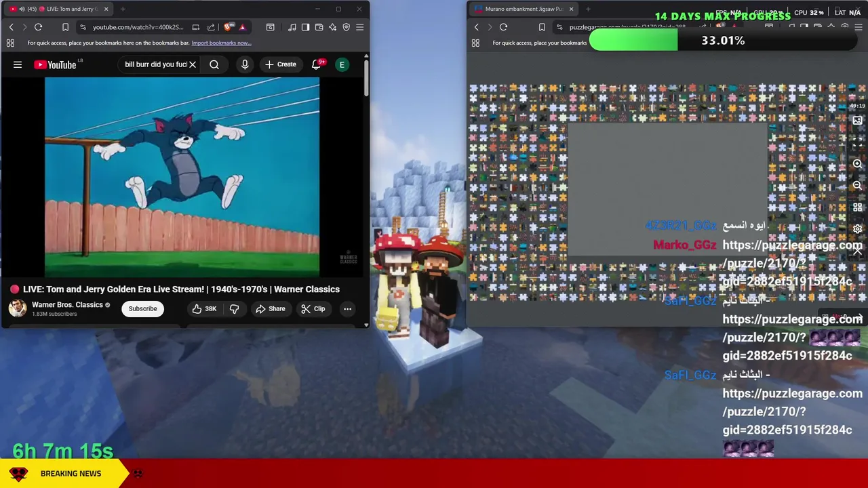Image resolution: width=868 pixels, height=488 pixels.
Task: Toggle puzzle fullscreen icon
Action: coord(858,142)
